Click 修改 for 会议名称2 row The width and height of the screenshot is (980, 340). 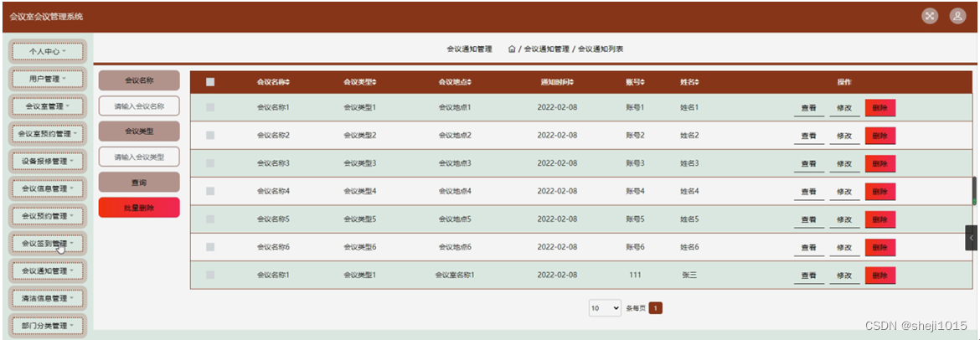coord(844,136)
